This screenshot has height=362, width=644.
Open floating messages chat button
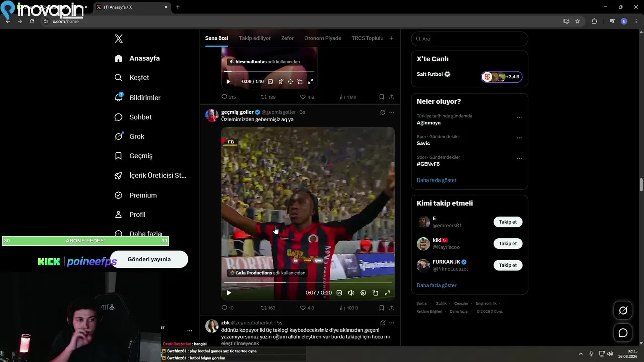pos(623,333)
